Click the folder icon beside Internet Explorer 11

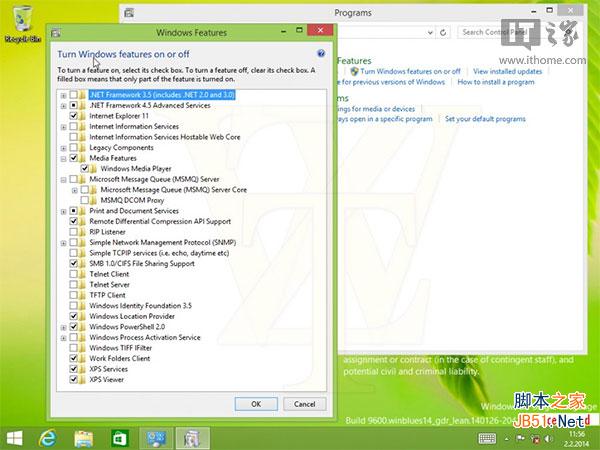point(82,116)
